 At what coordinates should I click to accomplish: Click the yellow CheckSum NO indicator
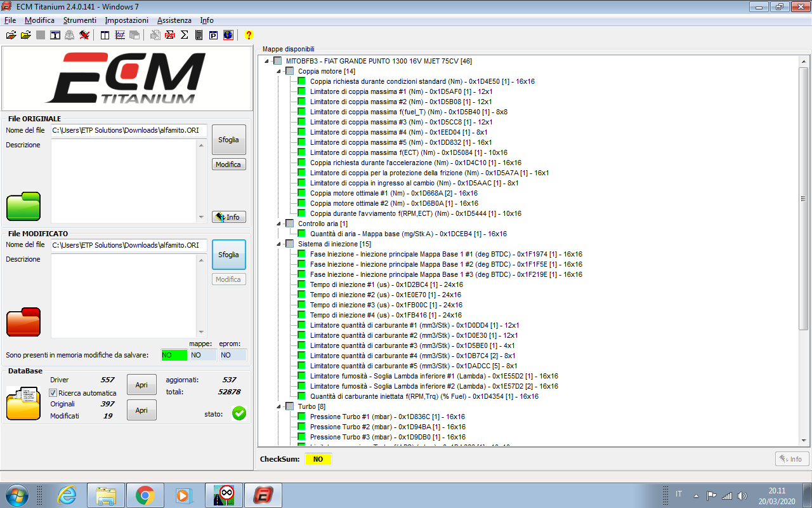tap(318, 459)
